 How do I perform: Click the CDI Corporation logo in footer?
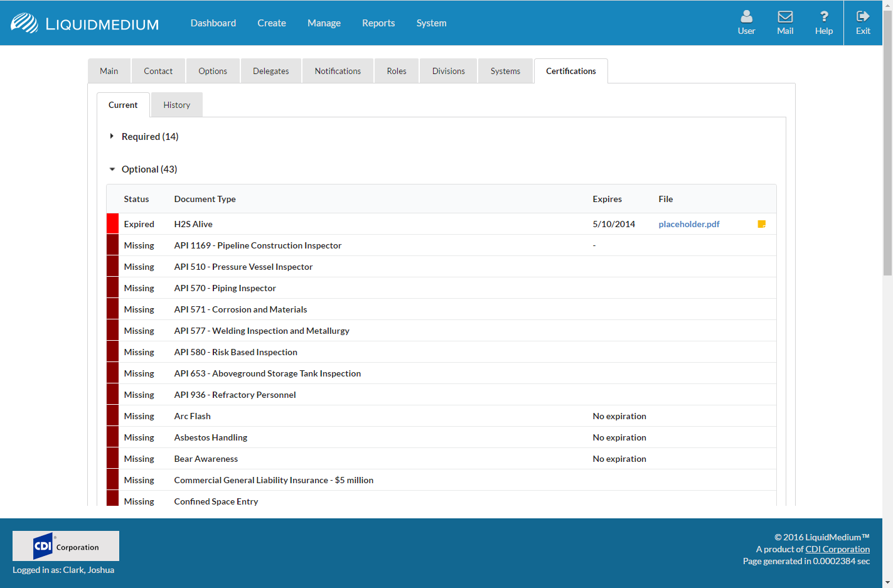66,546
